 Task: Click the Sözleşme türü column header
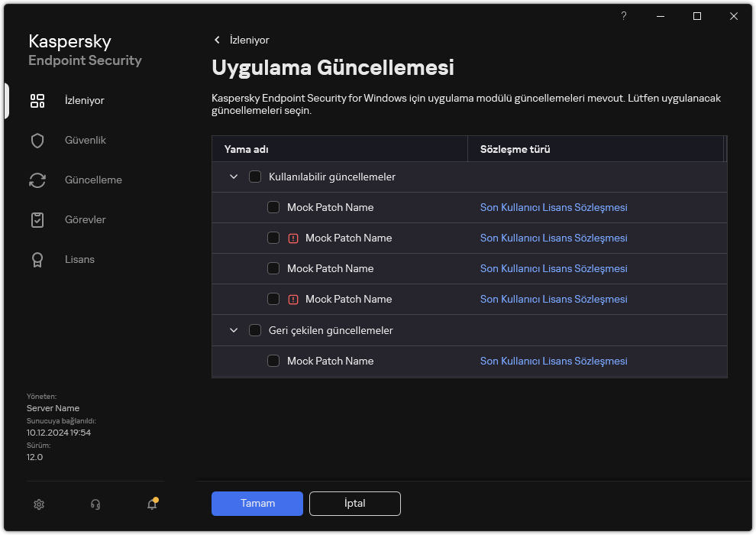515,150
